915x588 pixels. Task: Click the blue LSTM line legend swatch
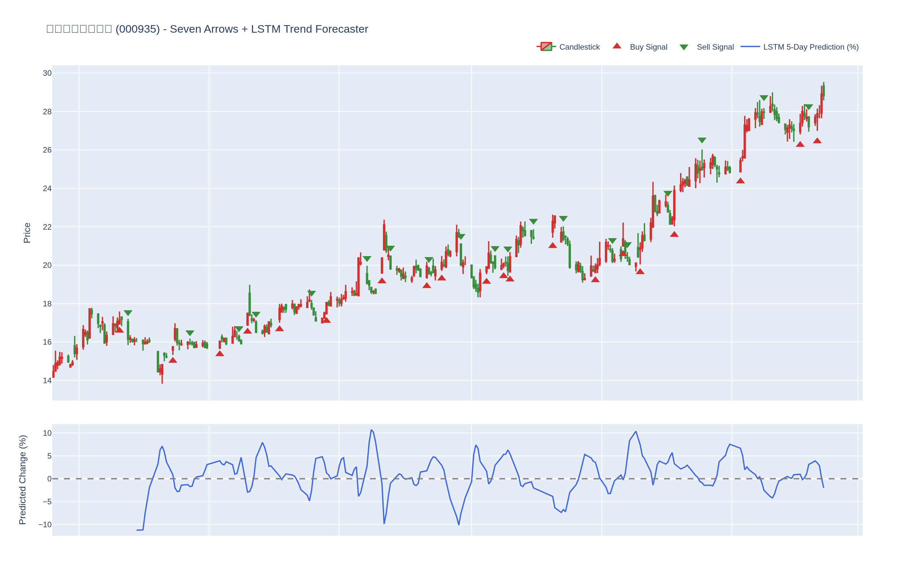pyautogui.click(x=750, y=47)
